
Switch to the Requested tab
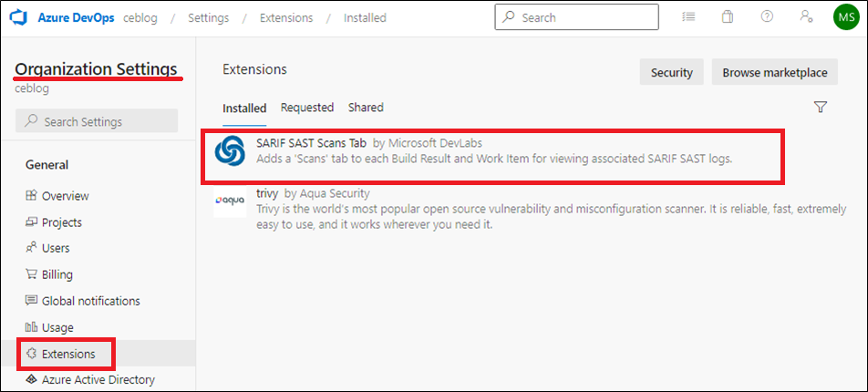307,108
